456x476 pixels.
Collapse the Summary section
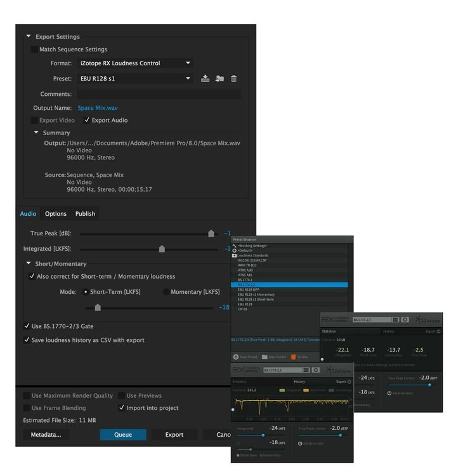click(x=36, y=133)
